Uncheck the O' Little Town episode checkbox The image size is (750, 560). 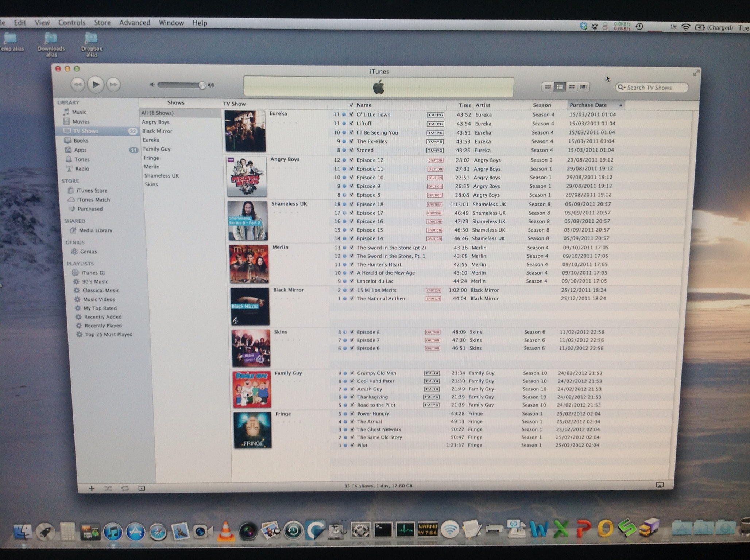tap(351, 114)
